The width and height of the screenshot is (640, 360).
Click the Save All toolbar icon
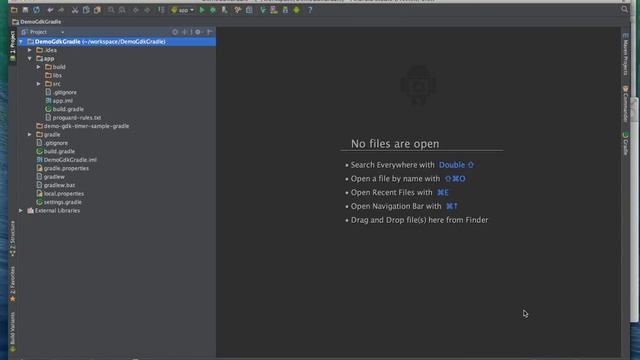(x=25, y=10)
